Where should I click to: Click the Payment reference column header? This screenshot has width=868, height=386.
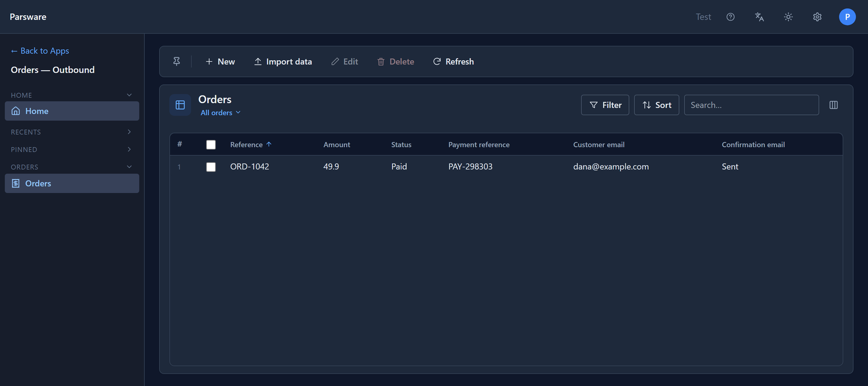coord(479,144)
